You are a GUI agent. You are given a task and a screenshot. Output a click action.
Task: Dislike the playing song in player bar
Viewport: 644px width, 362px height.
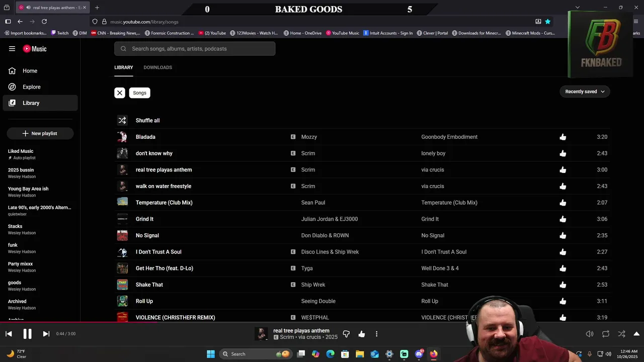346,334
